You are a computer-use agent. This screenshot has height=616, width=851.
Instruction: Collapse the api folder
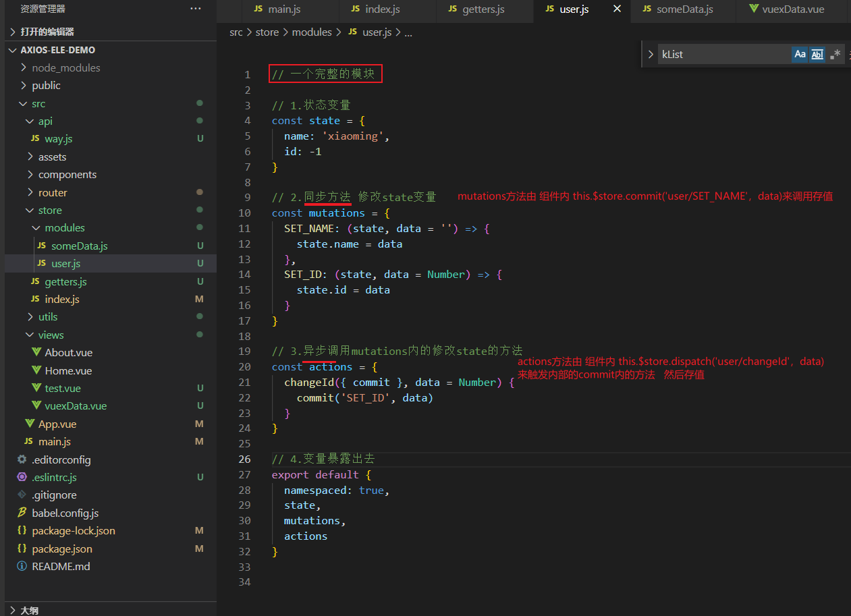point(111,121)
